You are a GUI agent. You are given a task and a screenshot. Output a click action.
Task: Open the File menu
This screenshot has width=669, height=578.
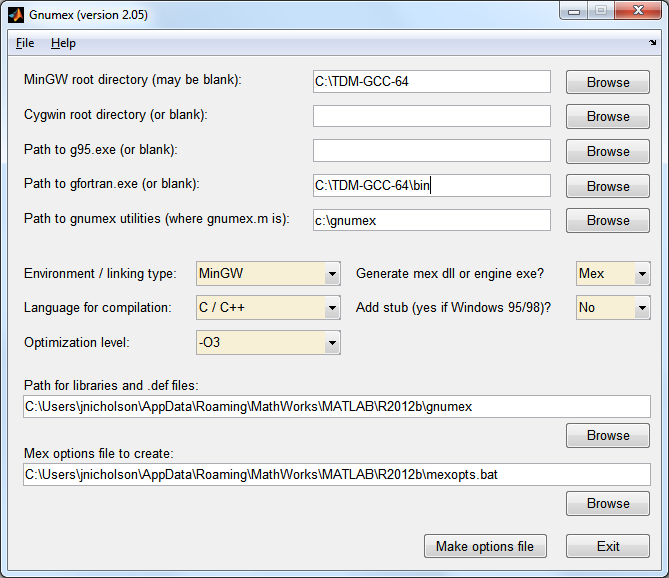pyautogui.click(x=25, y=43)
